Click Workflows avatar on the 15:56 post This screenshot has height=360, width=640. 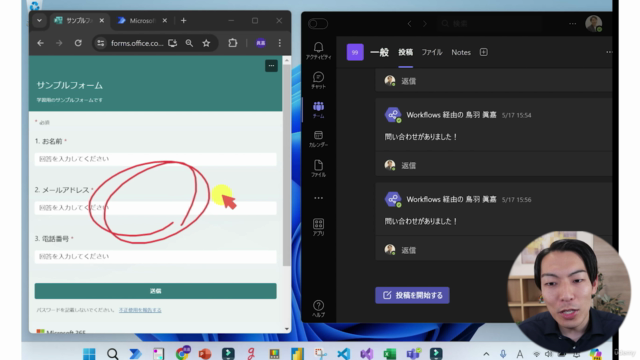pyautogui.click(x=393, y=200)
